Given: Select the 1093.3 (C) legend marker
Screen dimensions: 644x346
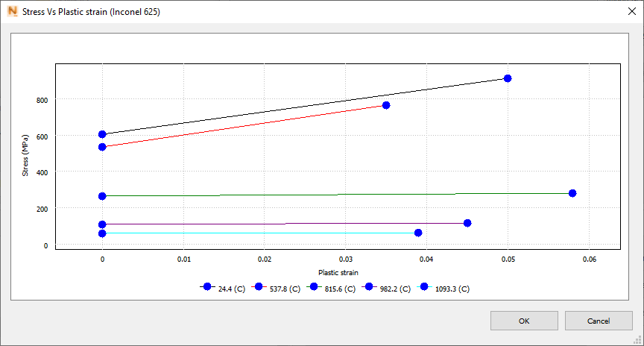Looking at the screenshot, I should 424,286.
